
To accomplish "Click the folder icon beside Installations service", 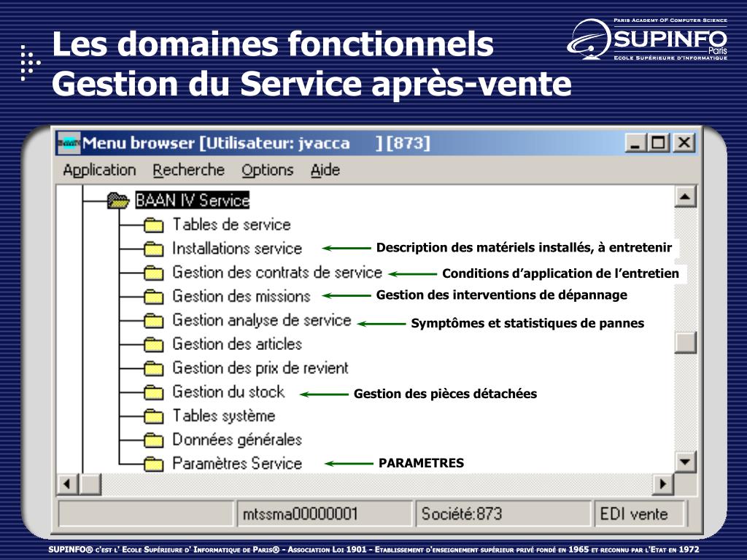I will [153, 249].
